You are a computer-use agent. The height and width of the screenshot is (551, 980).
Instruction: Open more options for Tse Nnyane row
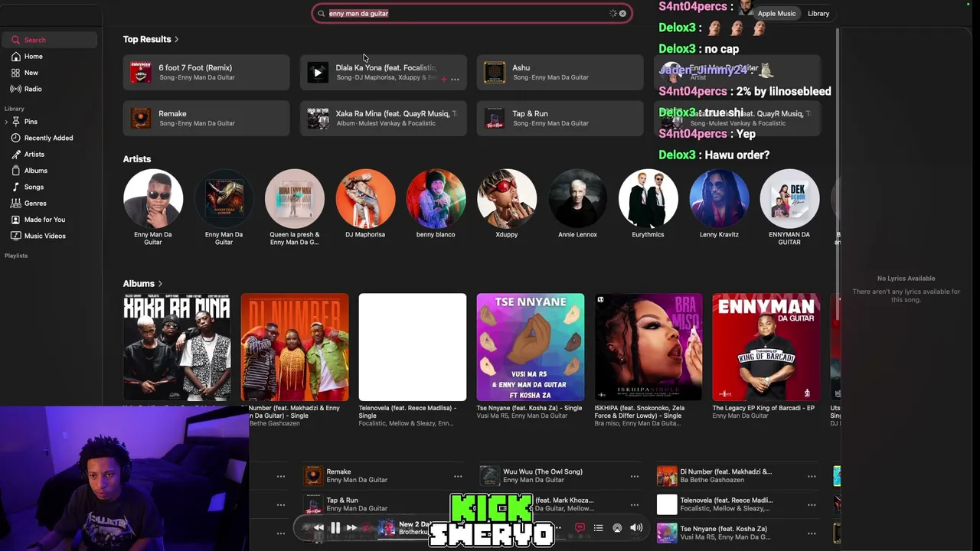(x=812, y=533)
